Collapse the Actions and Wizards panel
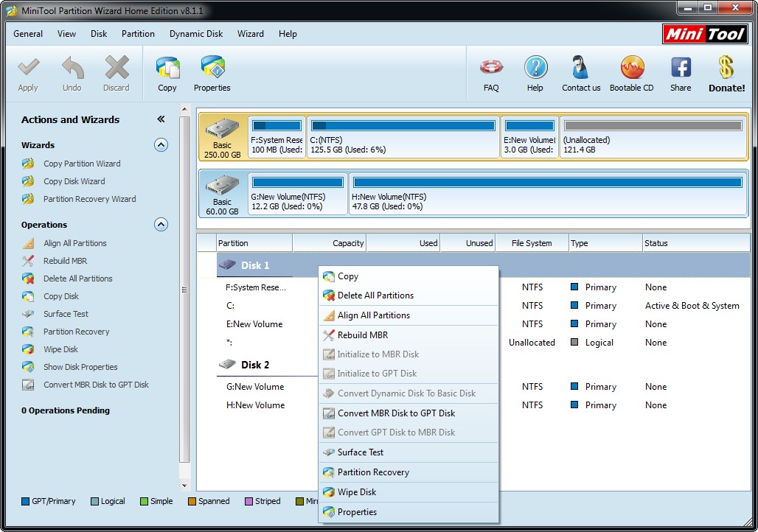 (161, 119)
